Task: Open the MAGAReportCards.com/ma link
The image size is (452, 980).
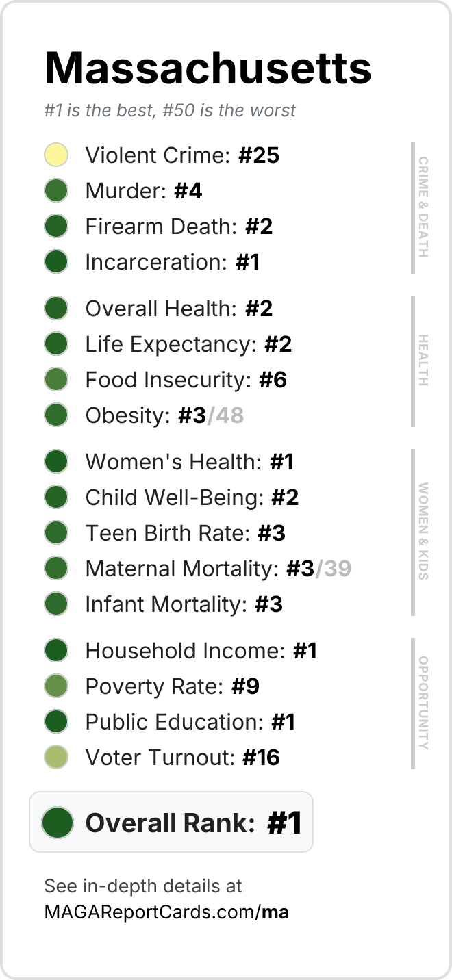Action: (166, 912)
